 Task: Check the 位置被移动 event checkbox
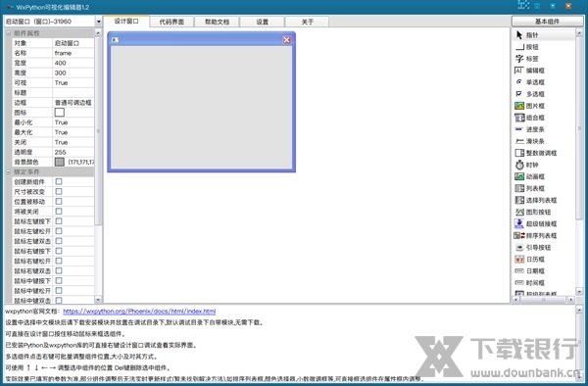(x=59, y=202)
